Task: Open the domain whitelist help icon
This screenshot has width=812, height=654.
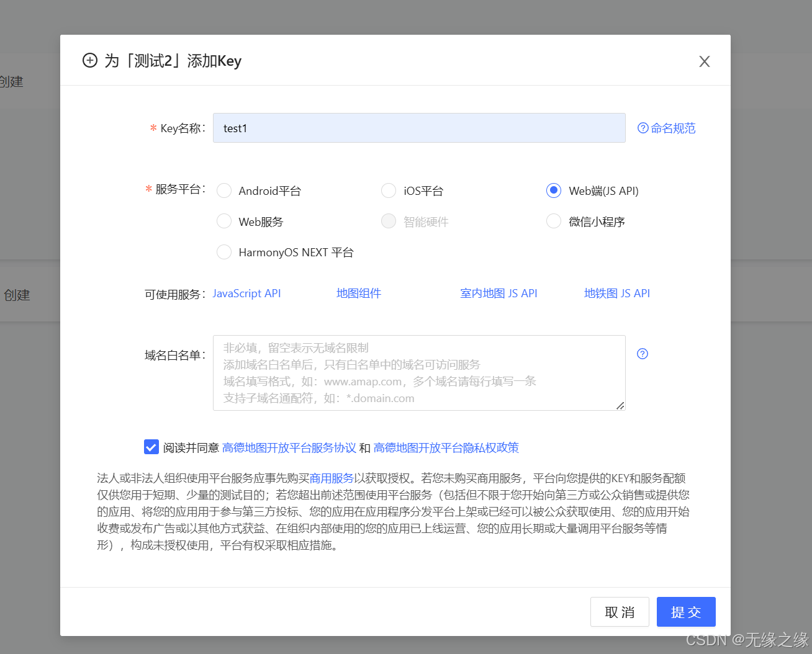Action: tap(643, 354)
